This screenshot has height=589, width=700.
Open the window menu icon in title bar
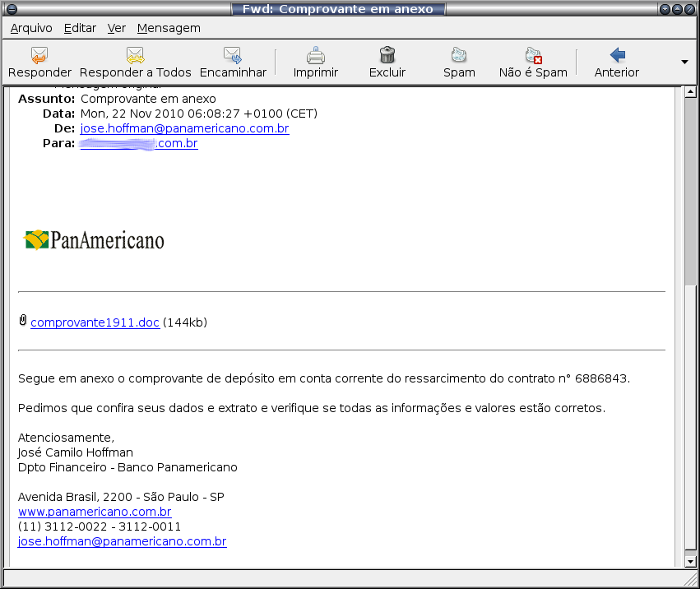click(x=12, y=9)
